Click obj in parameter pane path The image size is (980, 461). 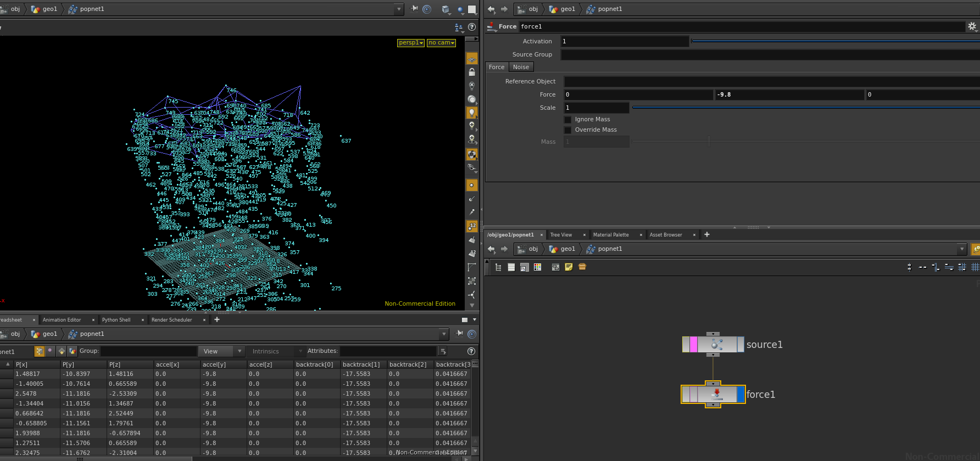pyautogui.click(x=533, y=9)
